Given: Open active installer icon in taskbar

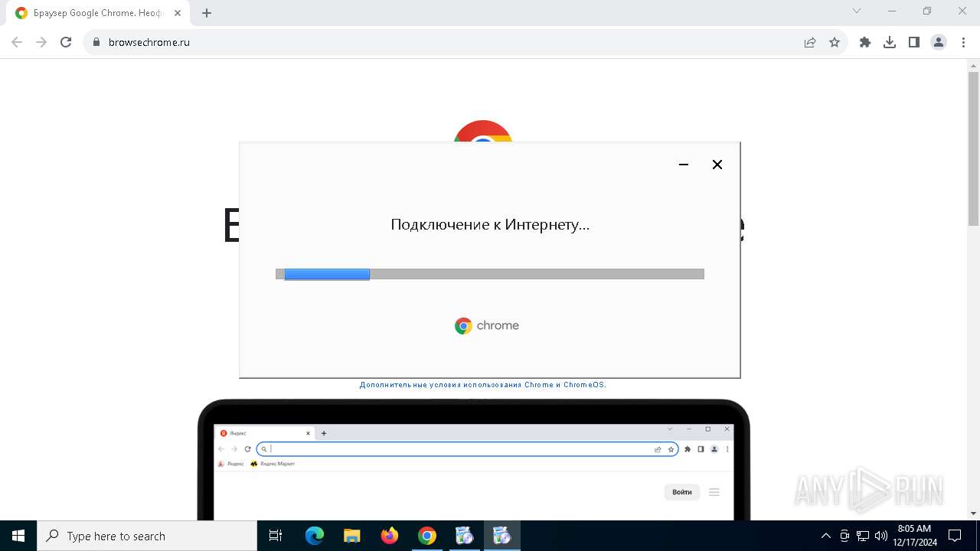Looking at the screenshot, I should [502, 536].
